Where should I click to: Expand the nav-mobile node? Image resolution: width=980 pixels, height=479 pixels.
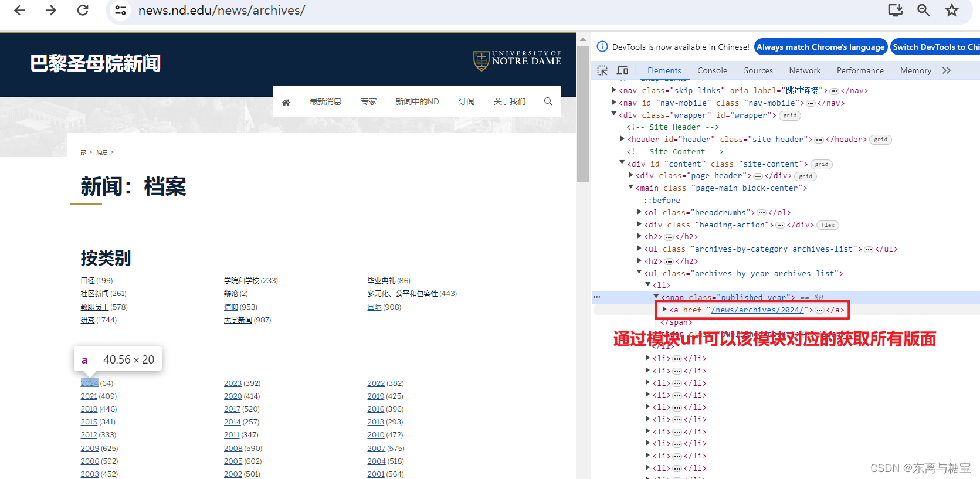click(614, 103)
